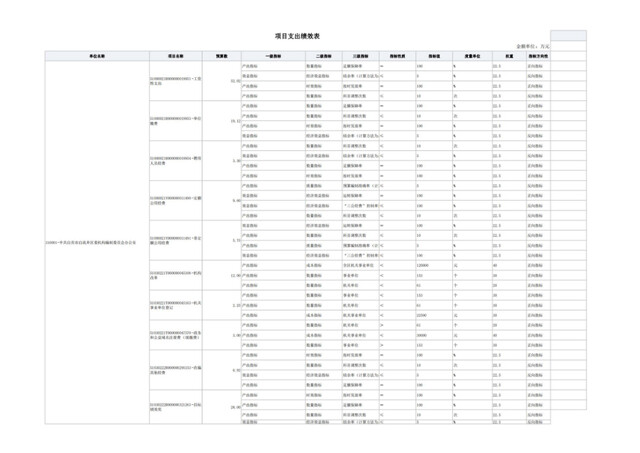Click the 预算数 column header

point(222,56)
